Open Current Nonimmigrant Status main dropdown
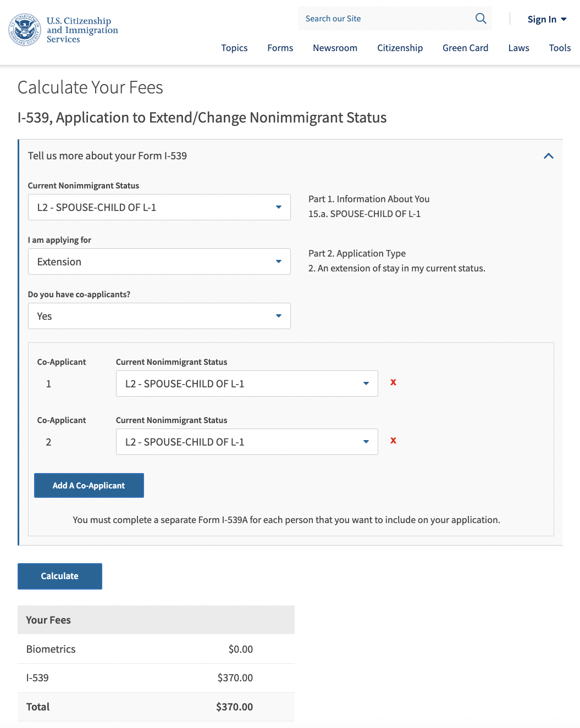The height and width of the screenshot is (728, 580). coord(159,207)
